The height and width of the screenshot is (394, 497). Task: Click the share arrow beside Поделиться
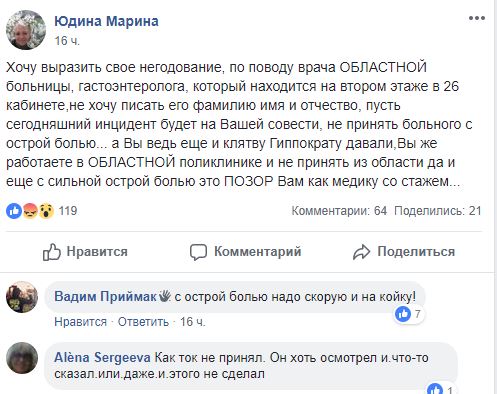pos(361,252)
